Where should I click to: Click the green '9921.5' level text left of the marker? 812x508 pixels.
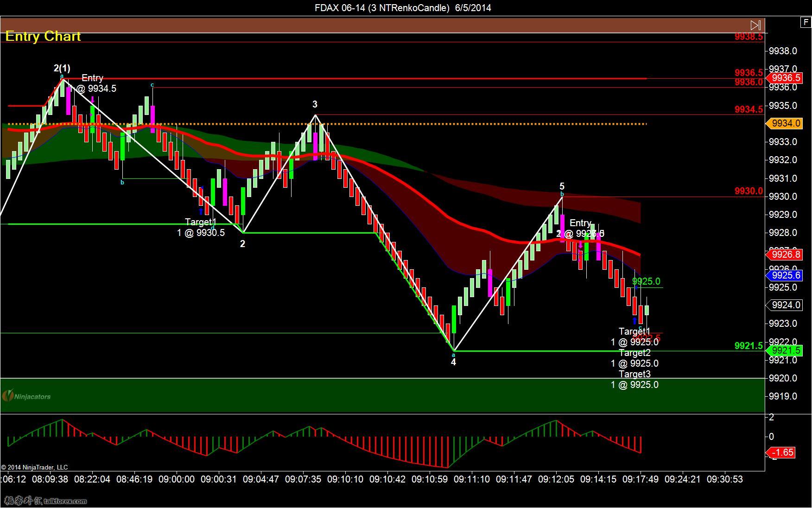[x=749, y=346]
